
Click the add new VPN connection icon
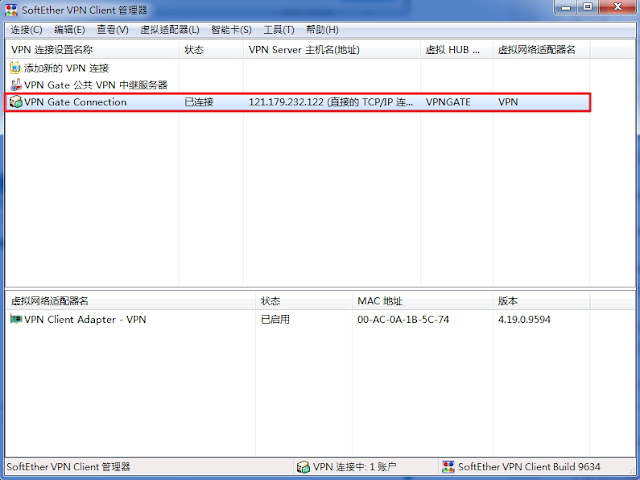tap(16, 68)
